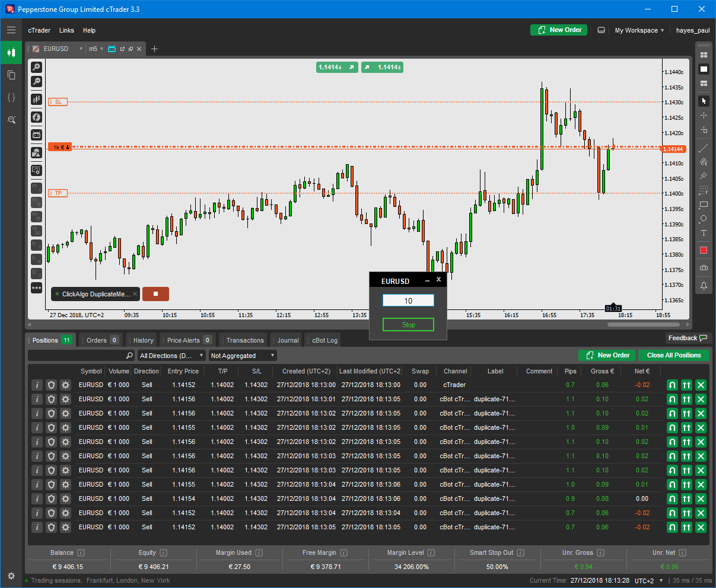716x588 pixels.
Task: Open the Automate section curly-braces icon
Action: tap(11, 97)
